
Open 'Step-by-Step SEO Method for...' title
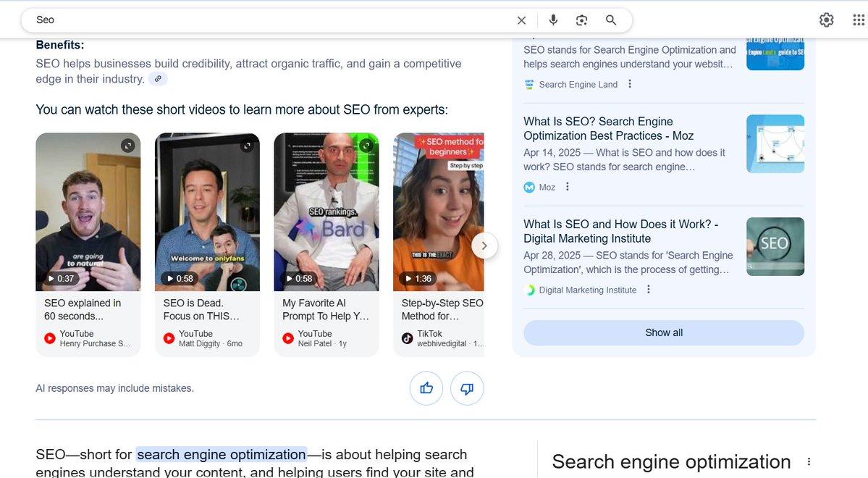click(442, 310)
